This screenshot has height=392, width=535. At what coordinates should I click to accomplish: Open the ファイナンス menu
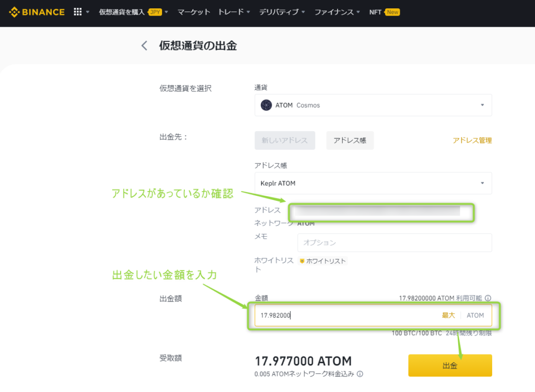coord(334,12)
